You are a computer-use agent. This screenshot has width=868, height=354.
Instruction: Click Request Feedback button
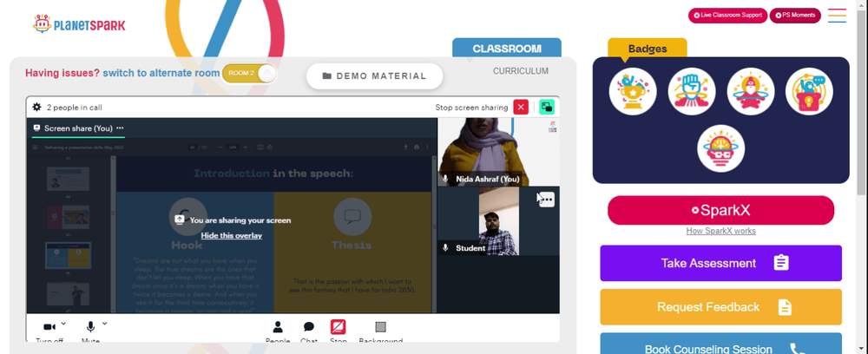[720, 307]
